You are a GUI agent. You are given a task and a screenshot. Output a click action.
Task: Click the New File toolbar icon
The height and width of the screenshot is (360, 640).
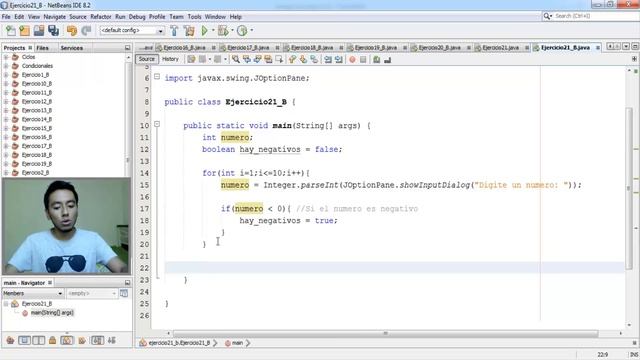11,31
